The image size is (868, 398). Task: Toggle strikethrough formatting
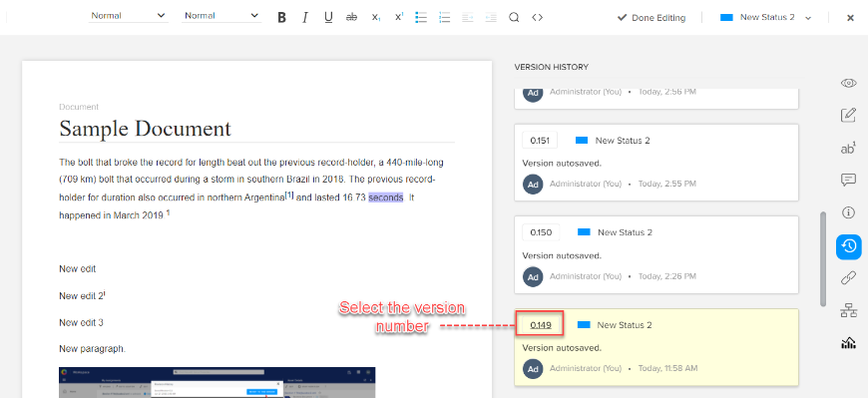click(351, 18)
